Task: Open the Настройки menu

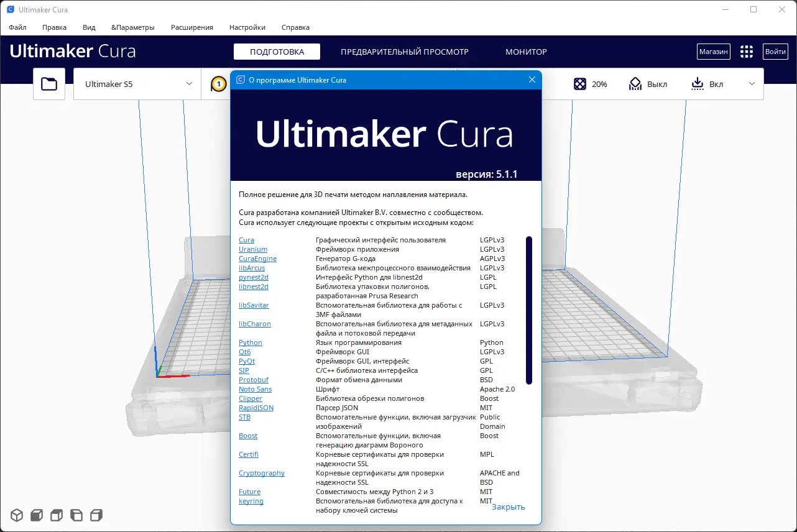Action: click(247, 27)
